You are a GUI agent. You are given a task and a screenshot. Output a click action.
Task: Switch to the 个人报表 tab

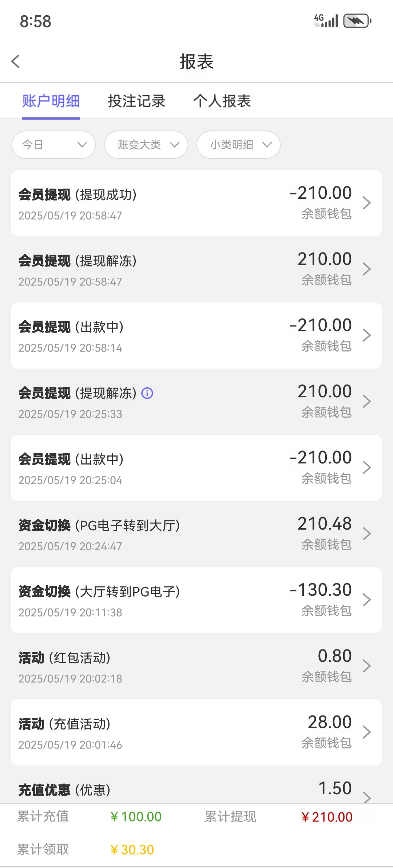point(222,101)
